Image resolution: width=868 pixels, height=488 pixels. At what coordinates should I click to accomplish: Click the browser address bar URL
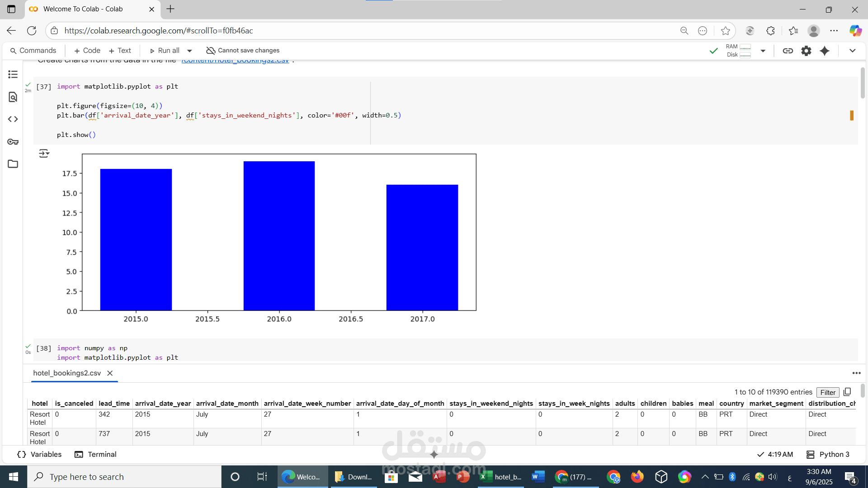(x=158, y=31)
